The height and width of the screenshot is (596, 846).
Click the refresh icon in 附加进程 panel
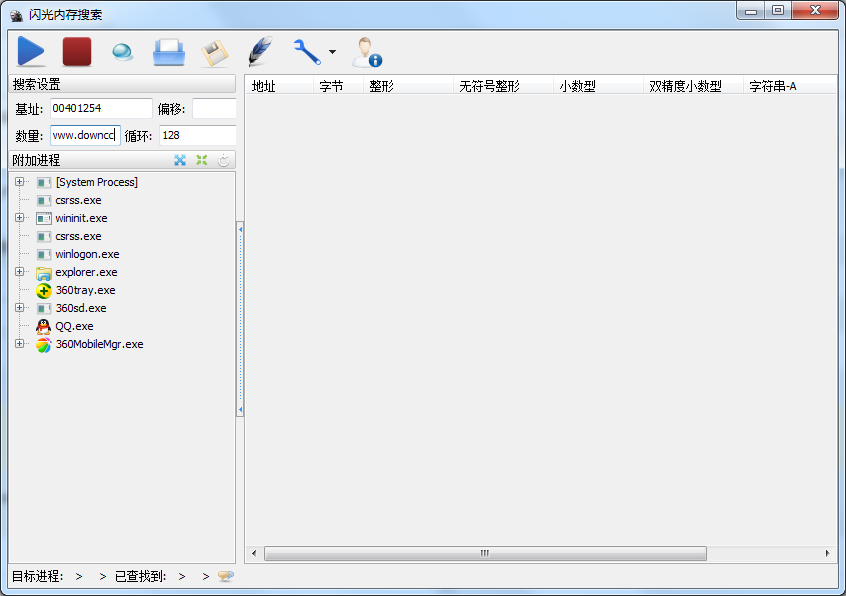[224, 160]
